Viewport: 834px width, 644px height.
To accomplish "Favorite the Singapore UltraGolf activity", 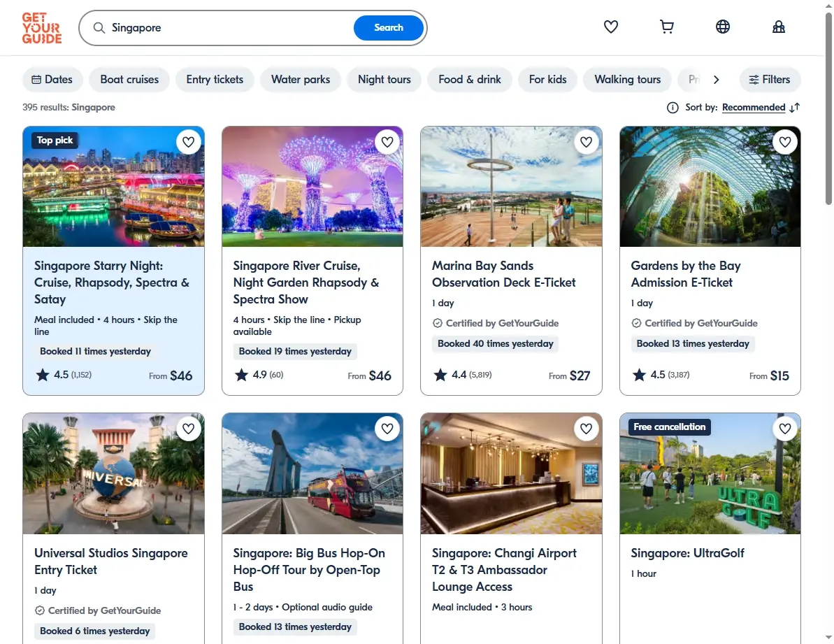I will pos(785,429).
